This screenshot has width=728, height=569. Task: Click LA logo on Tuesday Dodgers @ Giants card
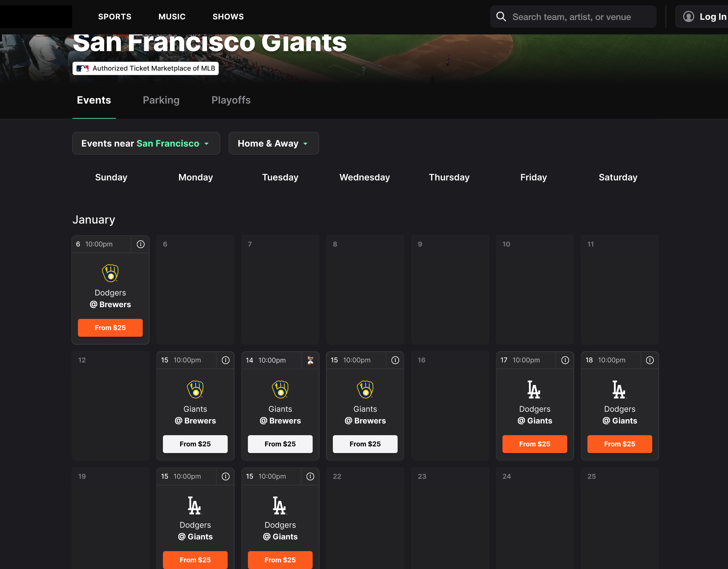tap(280, 505)
